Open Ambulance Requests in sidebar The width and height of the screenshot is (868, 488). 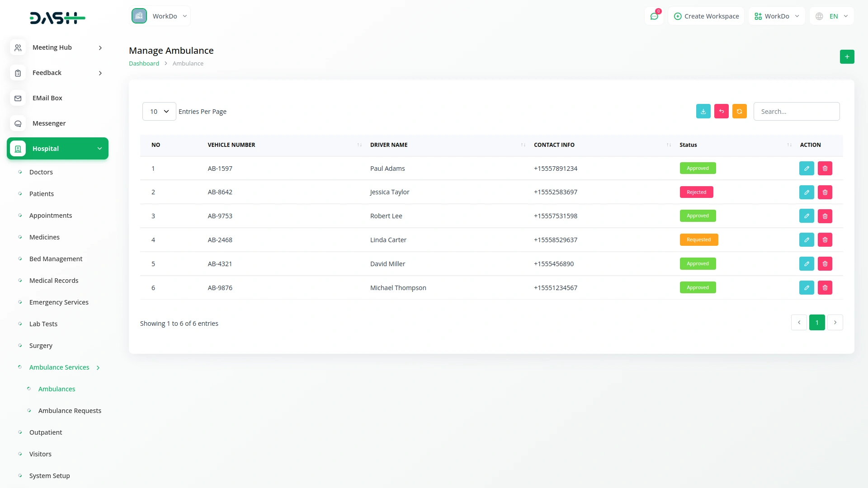pyautogui.click(x=70, y=410)
